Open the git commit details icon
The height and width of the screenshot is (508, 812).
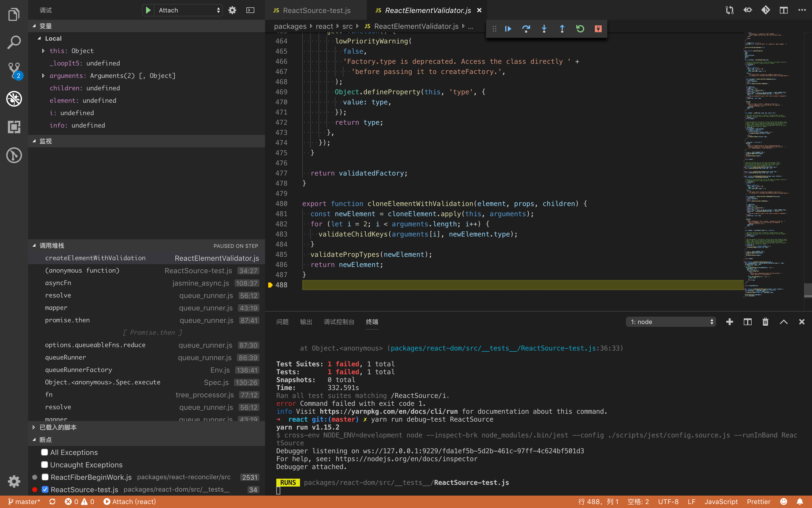tap(766, 10)
